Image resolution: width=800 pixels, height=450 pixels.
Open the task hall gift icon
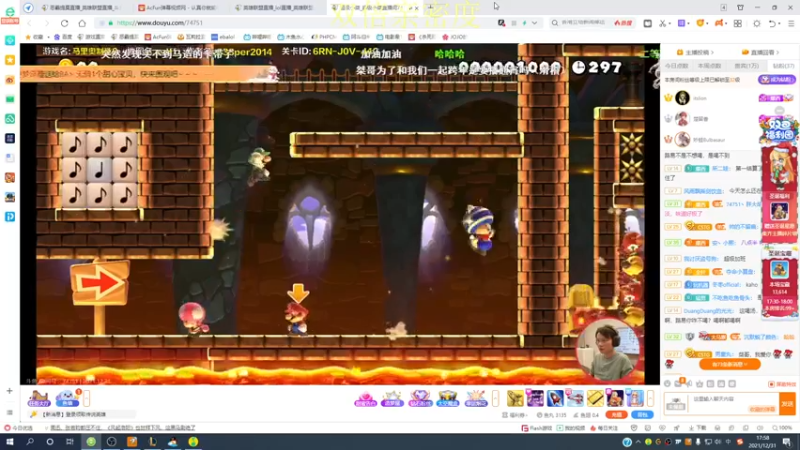(x=39, y=398)
